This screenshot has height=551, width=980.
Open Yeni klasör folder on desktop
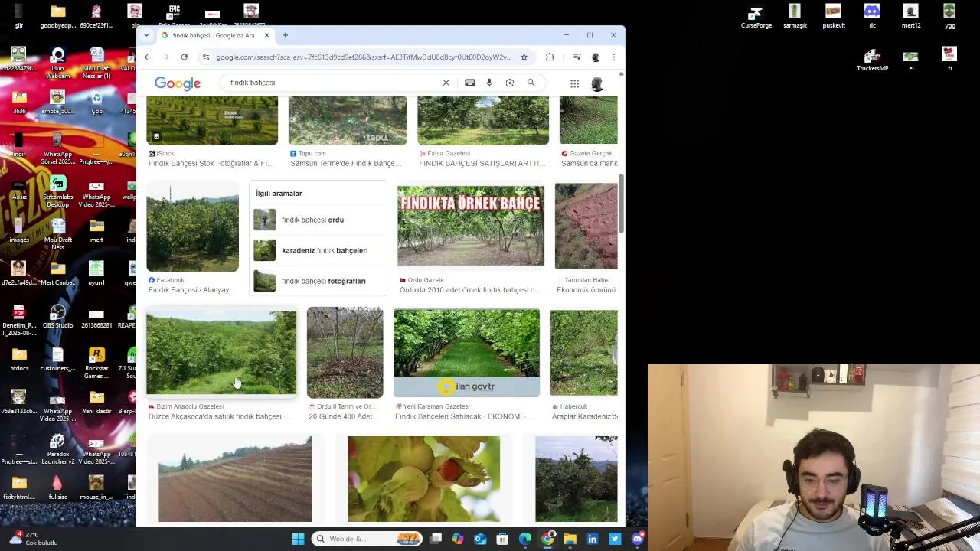(x=96, y=402)
